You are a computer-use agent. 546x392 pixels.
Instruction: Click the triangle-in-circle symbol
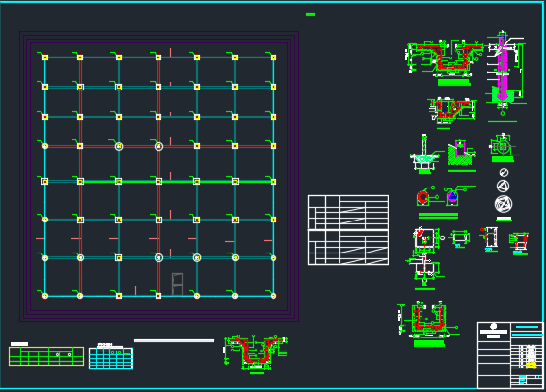[x=503, y=186]
